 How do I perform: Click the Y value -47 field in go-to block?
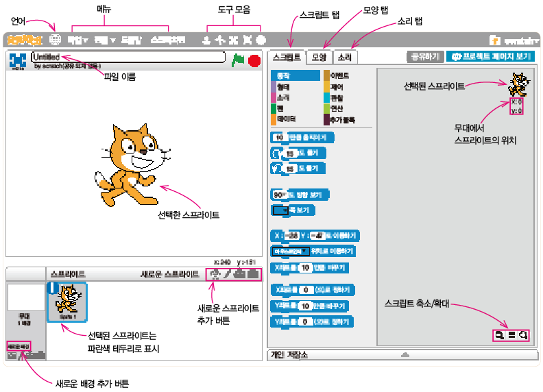[x=317, y=236]
